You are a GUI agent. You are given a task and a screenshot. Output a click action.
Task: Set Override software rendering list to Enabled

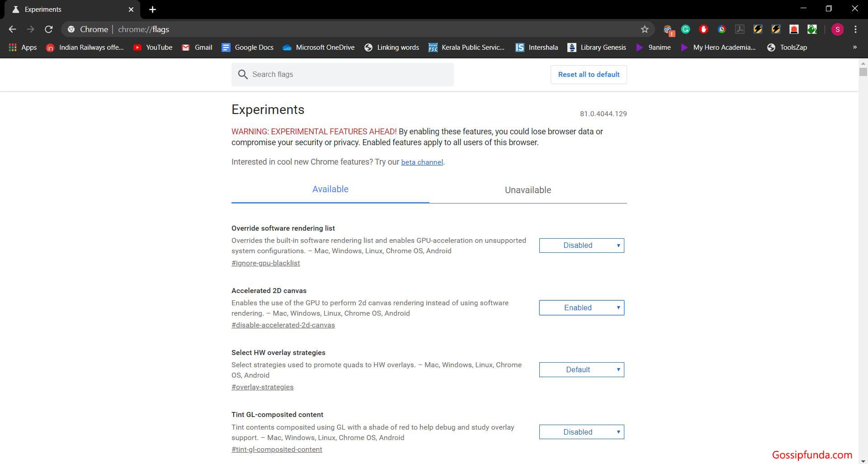(x=581, y=245)
